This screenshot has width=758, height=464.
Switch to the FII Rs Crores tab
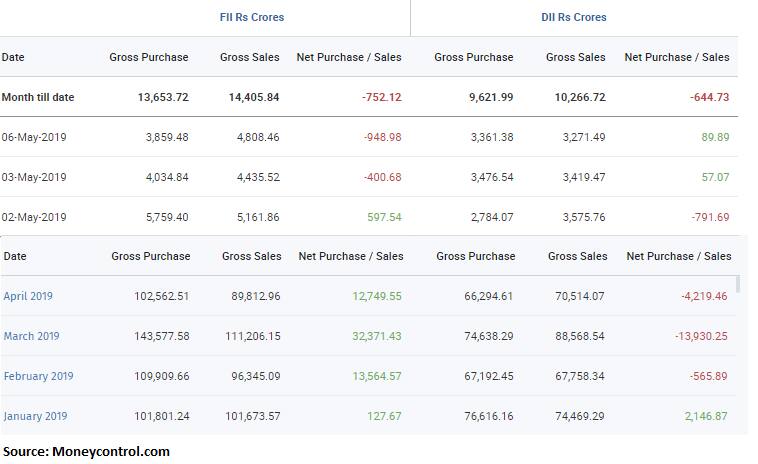[251, 17]
